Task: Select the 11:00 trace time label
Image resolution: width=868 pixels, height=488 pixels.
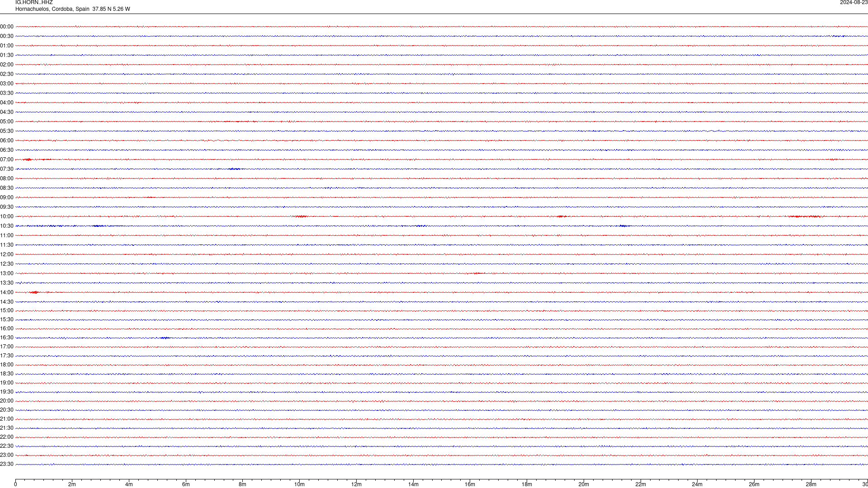Action: pos(7,235)
